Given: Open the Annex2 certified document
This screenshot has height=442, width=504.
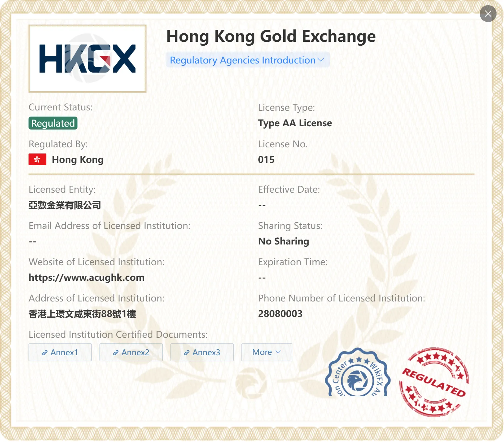Looking at the screenshot, I should (x=131, y=352).
